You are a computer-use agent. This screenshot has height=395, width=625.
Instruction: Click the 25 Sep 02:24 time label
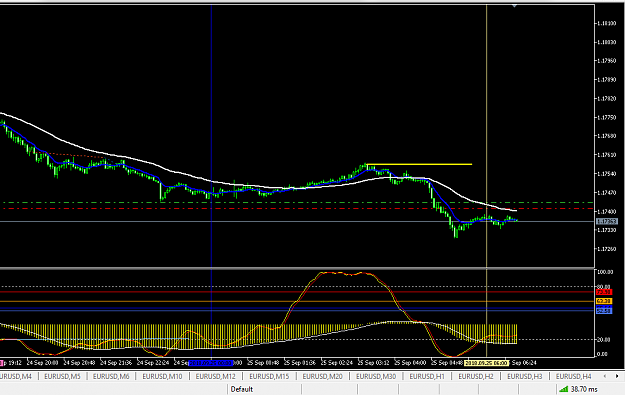[x=337, y=363]
